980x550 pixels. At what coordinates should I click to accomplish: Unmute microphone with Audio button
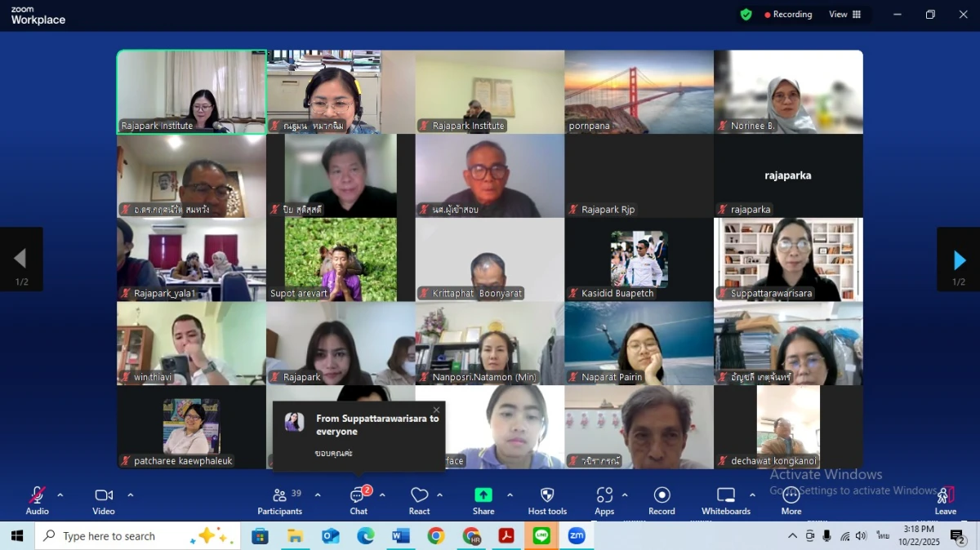(x=37, y=500)
